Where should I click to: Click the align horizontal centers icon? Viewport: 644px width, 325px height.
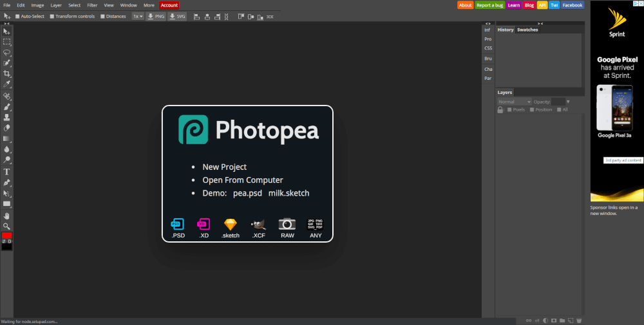207,17
